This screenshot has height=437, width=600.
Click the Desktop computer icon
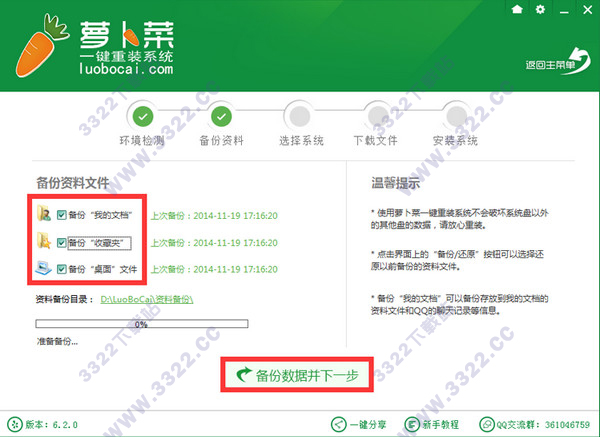(43, 268)
